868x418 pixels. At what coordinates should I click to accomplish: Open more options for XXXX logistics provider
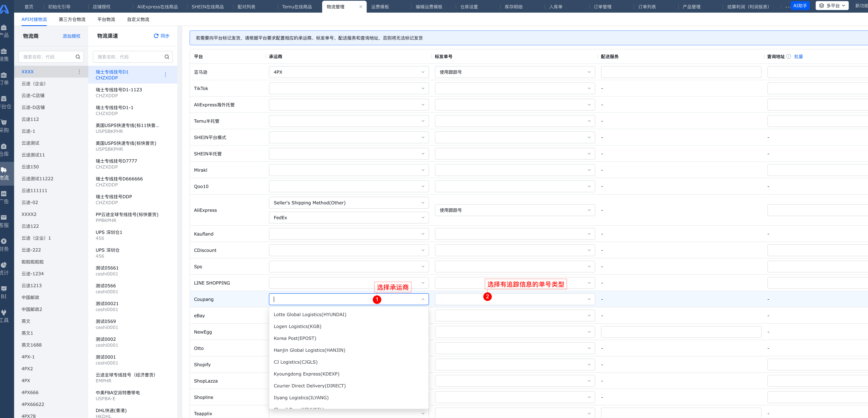80,71
